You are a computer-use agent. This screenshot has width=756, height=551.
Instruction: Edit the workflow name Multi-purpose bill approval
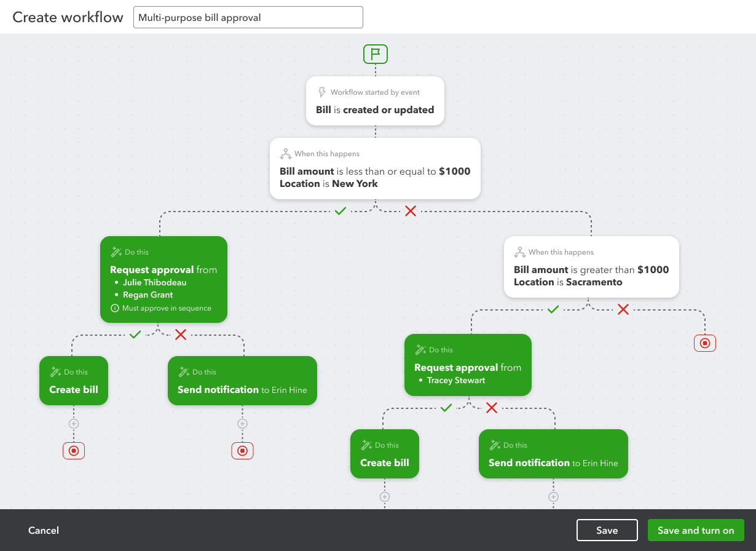(x=248, y=17)
